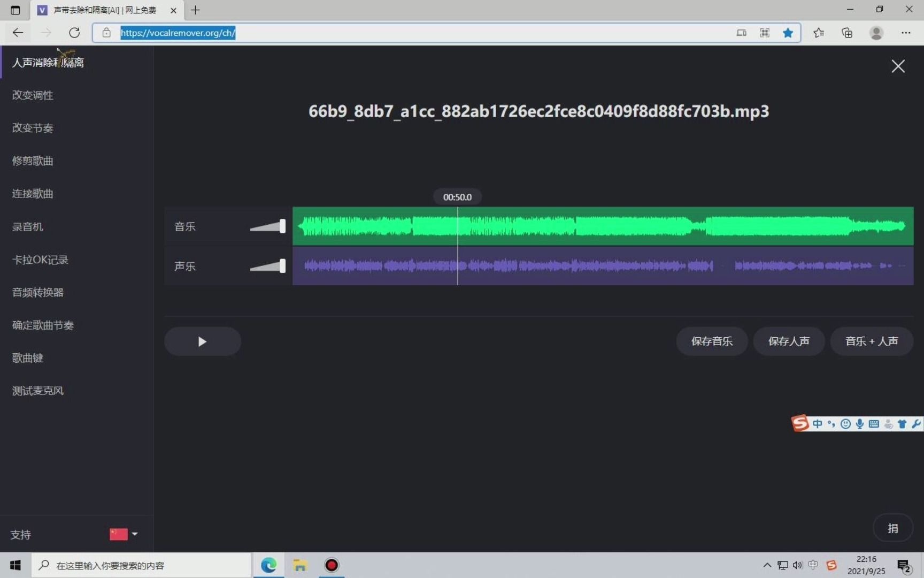The width and height of the screenshot is (924, 578).
Task: Open the taskbar clock 22:16
Action: [866, 565]
